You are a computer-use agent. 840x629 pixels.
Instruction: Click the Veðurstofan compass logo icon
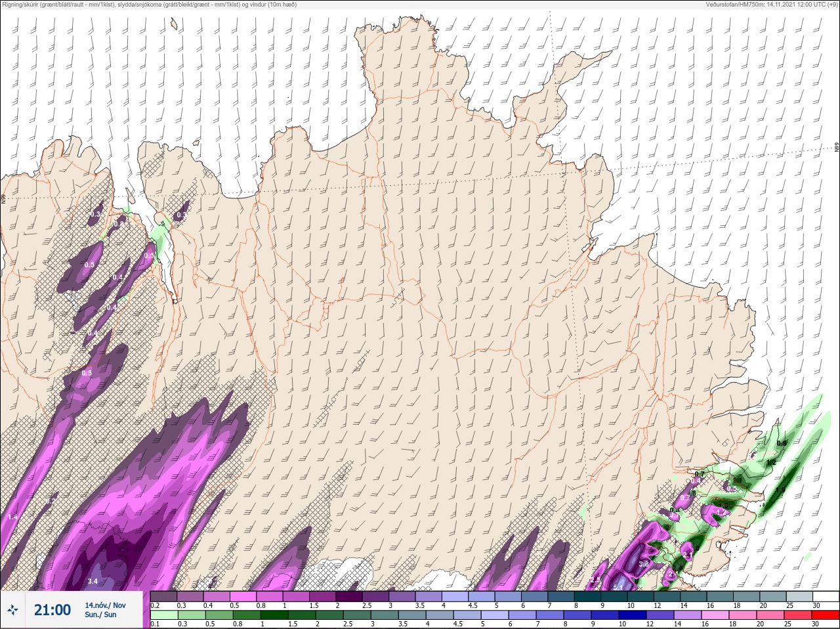(x=13, y=610)
